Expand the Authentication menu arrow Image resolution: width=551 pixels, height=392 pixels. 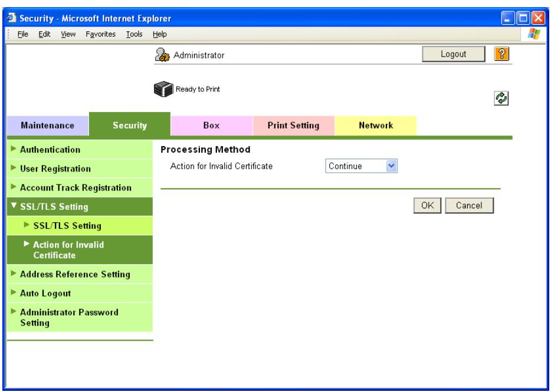14,149
